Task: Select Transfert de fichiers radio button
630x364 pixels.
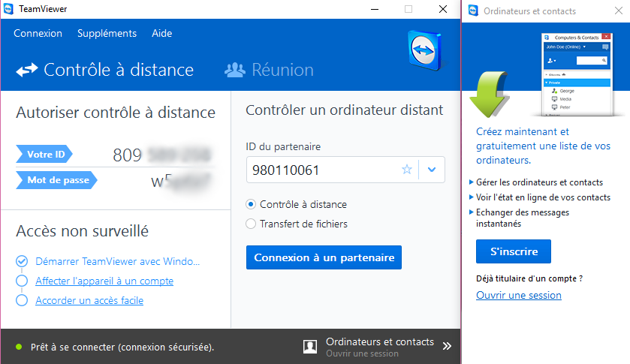Action: pyautogui.click(x=251, y=224)
